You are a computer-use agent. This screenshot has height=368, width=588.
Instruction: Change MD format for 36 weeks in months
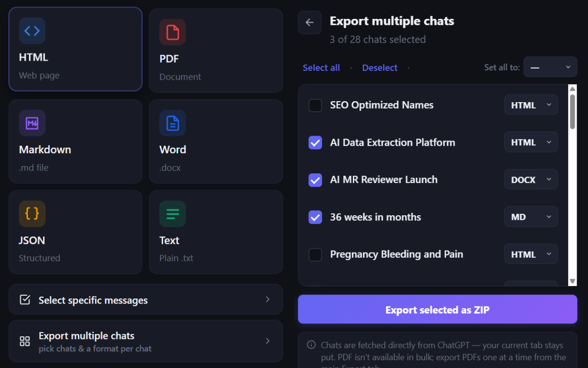tap(531, 217)
